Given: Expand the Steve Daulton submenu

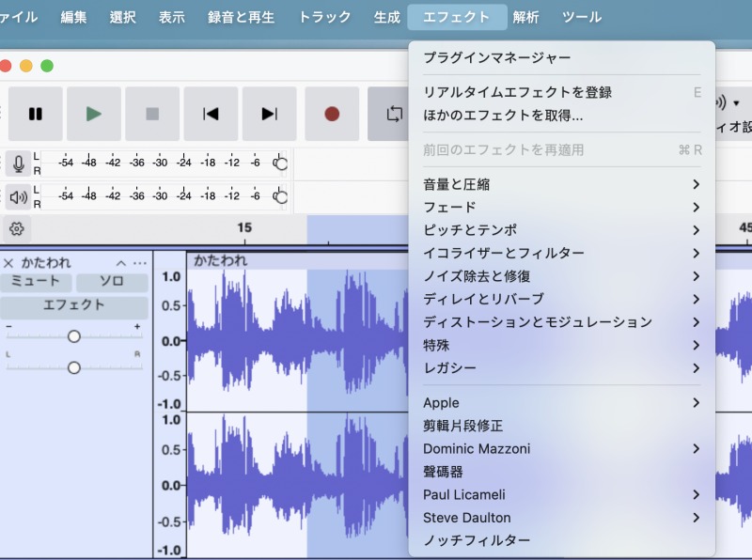Looking at the screenshot, I should [561, 519].
